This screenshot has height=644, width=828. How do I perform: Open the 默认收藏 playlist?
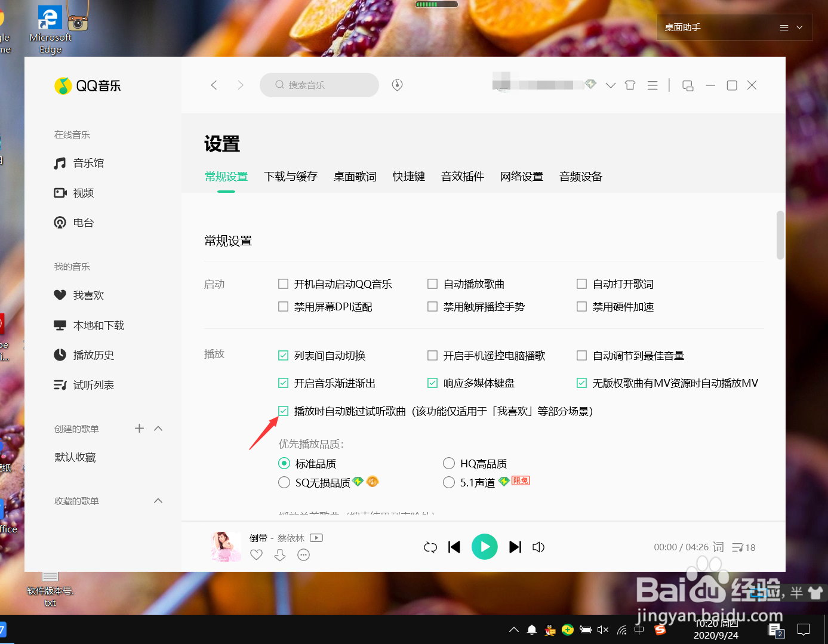click(x=75, y=457)
